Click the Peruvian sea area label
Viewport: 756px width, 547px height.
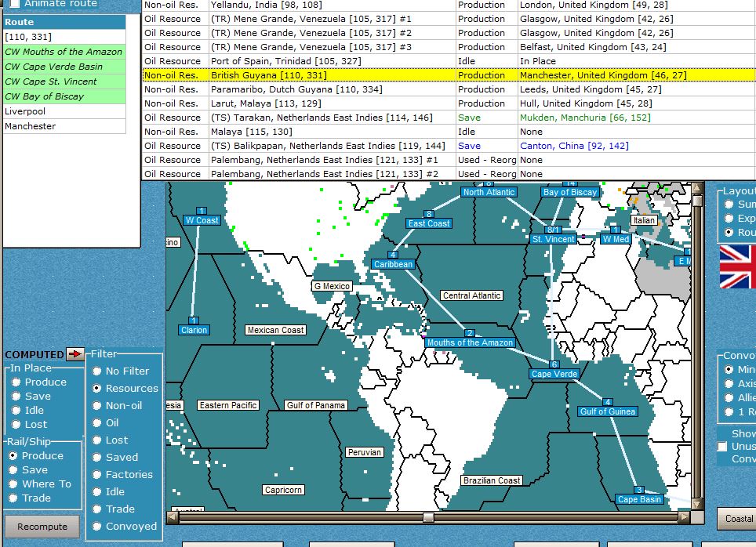click(365, 452)
